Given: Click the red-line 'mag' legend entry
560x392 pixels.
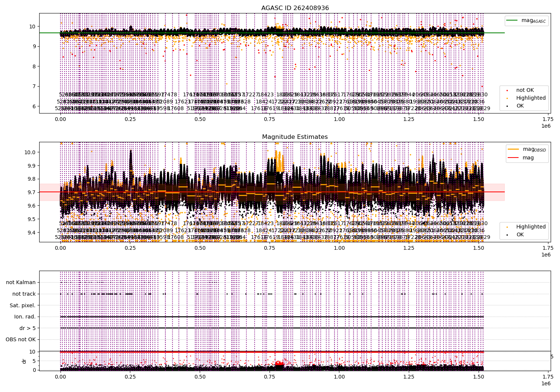Looking at the screenshot, I should point(528,158).
